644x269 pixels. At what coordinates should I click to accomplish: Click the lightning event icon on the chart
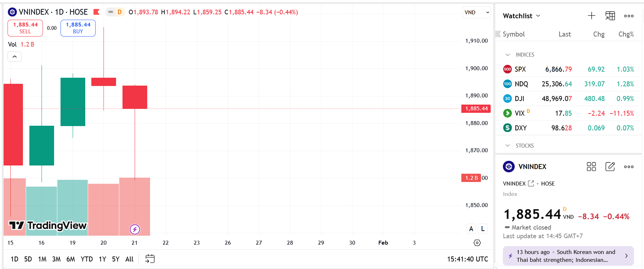point(135,229)
